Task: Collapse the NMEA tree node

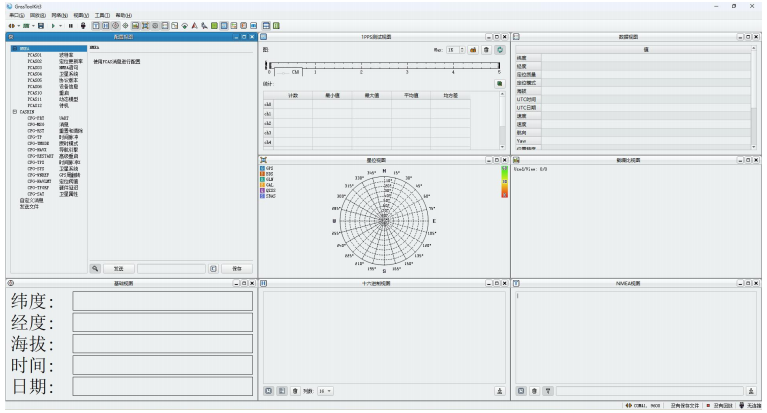Action: [15, 47]
